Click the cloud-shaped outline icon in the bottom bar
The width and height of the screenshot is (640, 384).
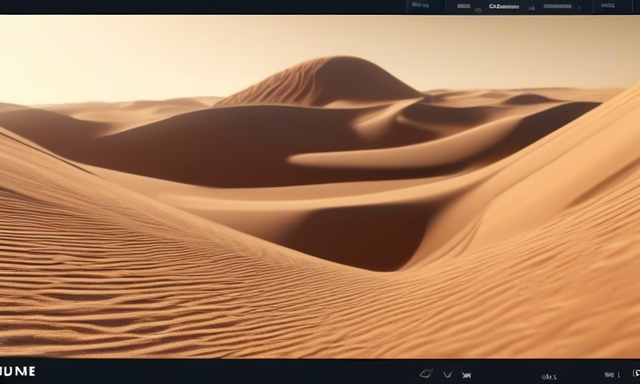426,373
